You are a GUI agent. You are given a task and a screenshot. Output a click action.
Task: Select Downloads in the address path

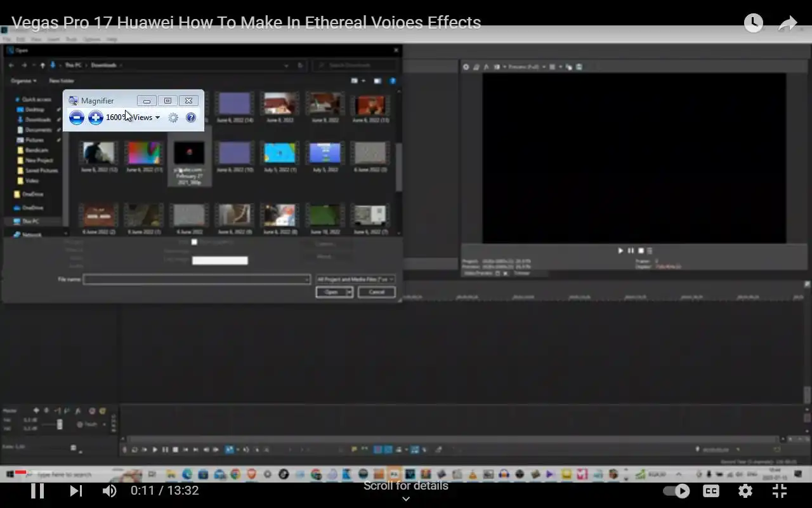(x=103, y=65)
